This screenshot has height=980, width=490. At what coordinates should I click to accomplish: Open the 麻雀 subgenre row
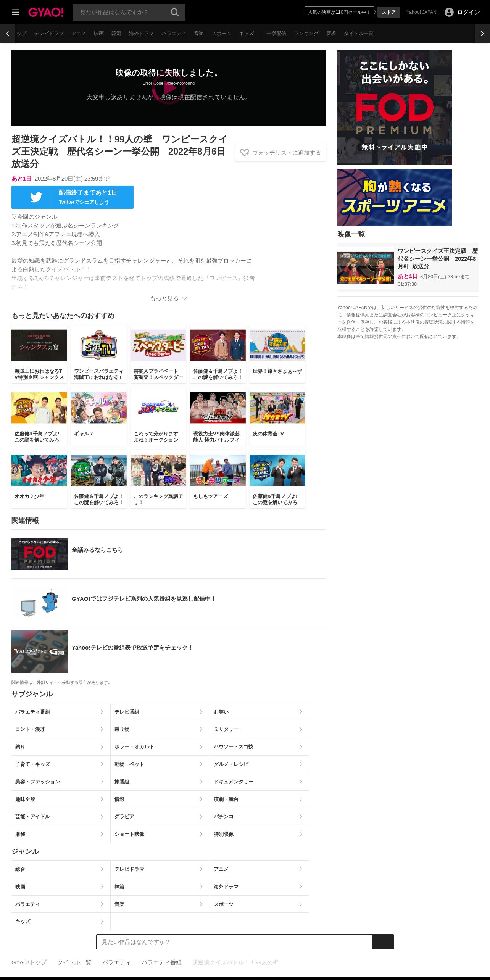click(x=61, y=834)
